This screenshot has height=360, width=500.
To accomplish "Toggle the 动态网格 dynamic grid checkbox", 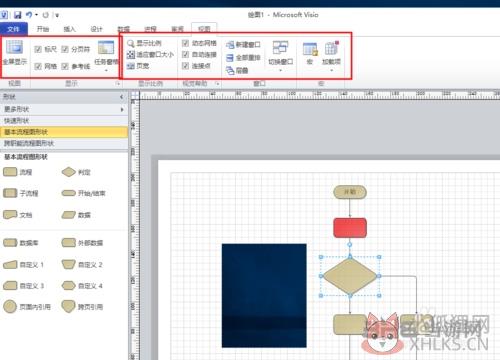I will (185, 43).
